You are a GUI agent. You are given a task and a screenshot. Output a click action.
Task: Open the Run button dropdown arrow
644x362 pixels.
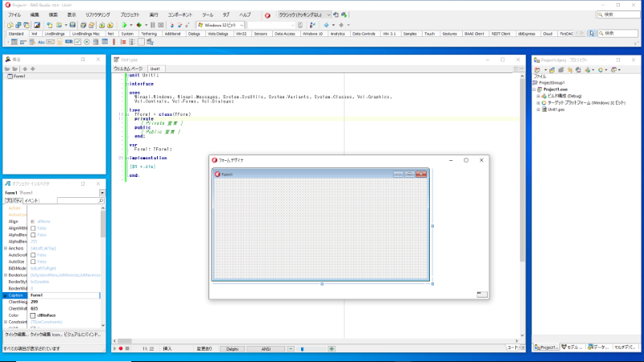point(131,25)
